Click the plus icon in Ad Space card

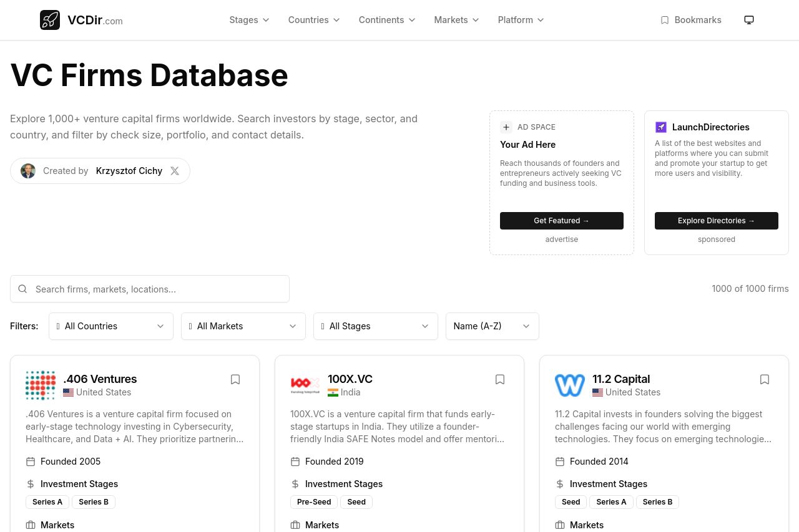point(506,127)
